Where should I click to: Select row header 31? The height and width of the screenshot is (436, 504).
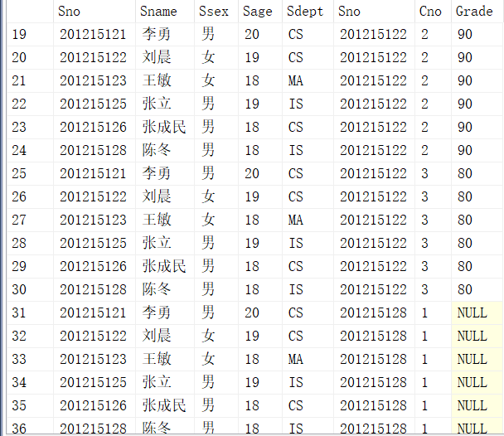pyautogui.click(x=30, y=312)
